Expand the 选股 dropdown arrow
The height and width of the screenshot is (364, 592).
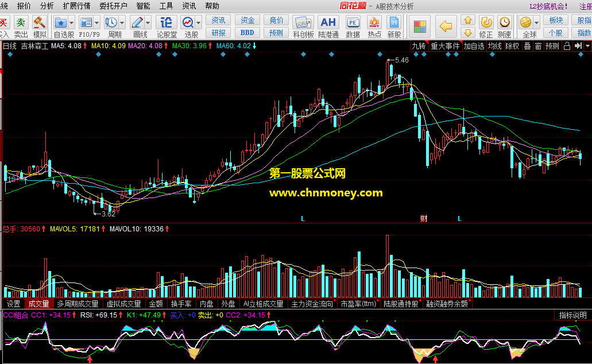coord(198,23)
